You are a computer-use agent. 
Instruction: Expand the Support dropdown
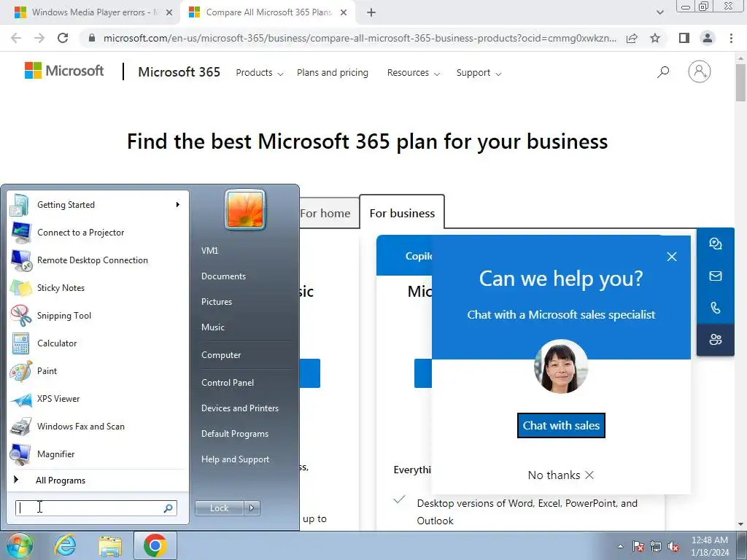[x=479, y=73]
